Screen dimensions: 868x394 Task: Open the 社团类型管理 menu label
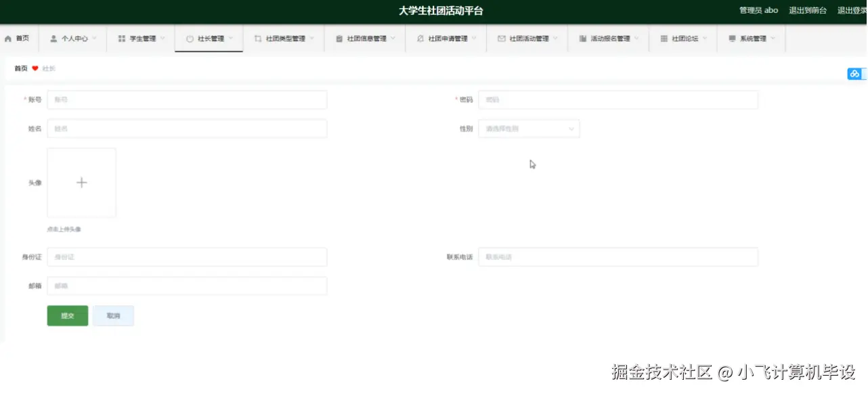click(286, 39)
